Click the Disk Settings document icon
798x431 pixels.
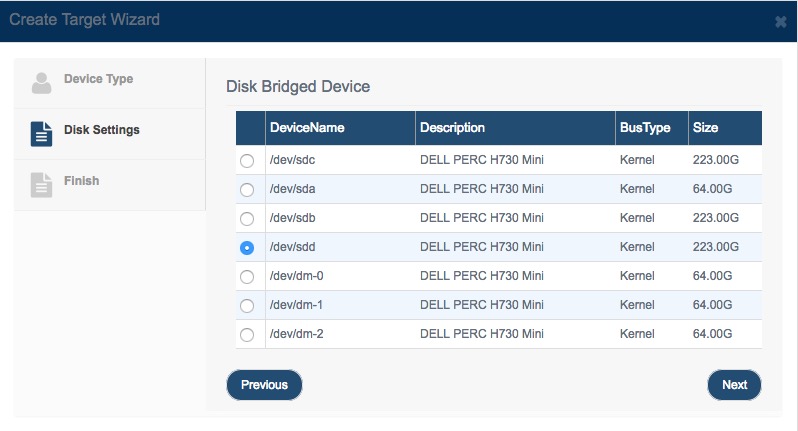point(41,134)
